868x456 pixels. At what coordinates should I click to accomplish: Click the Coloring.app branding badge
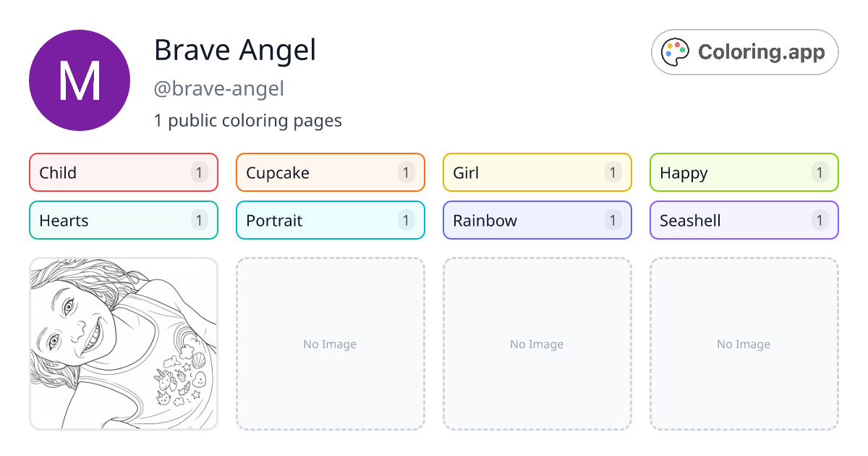click(x=744, y=51)
